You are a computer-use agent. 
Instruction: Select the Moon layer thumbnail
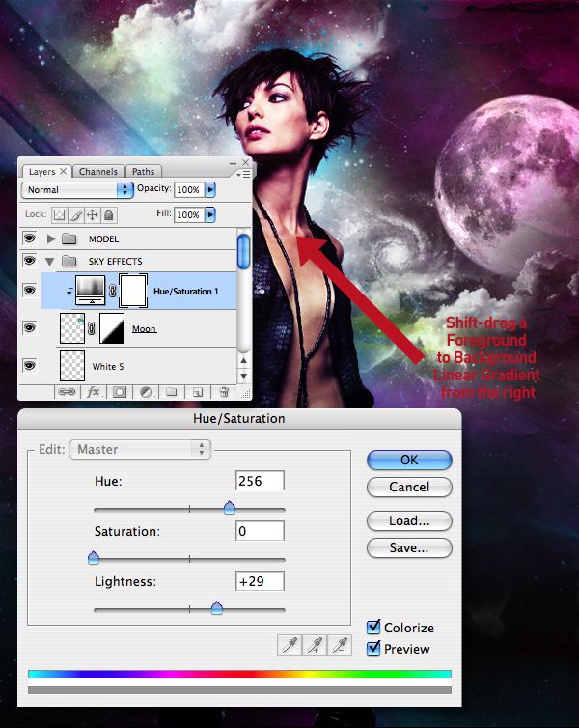(72, 328)
